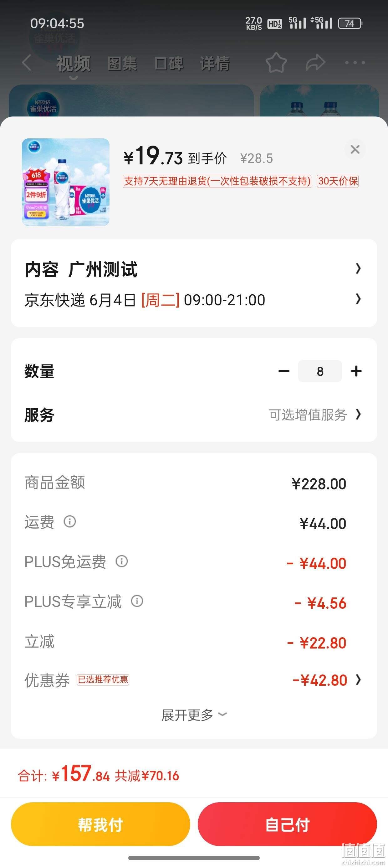388x868 pixels.
Task: Tap info icon beside PLUS免运费
Action: coord(122,561)
